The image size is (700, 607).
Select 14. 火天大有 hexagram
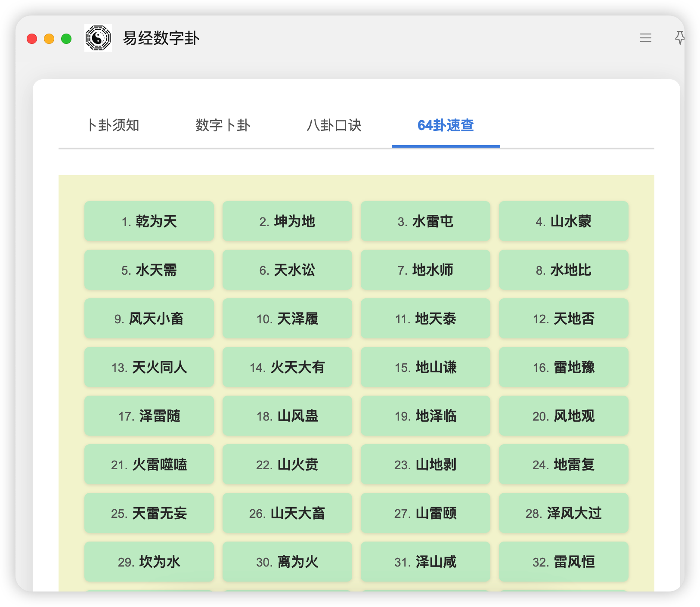point(287,367)
